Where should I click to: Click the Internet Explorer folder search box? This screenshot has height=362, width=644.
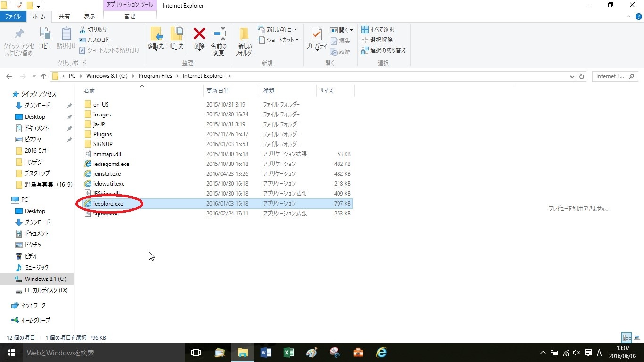click(615, 76)
